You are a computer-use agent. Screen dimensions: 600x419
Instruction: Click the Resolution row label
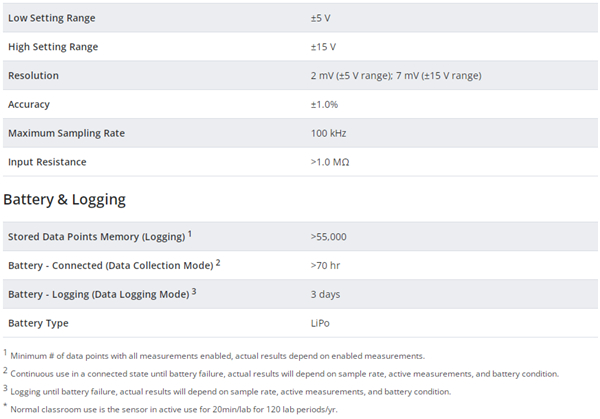pyautogui.click(x=33, y=75)
